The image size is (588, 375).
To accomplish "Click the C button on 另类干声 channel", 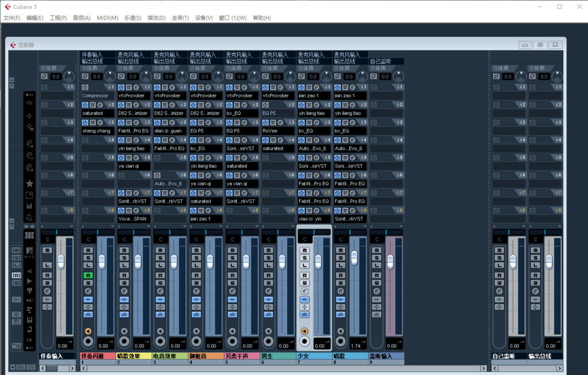I will point(233,239).
